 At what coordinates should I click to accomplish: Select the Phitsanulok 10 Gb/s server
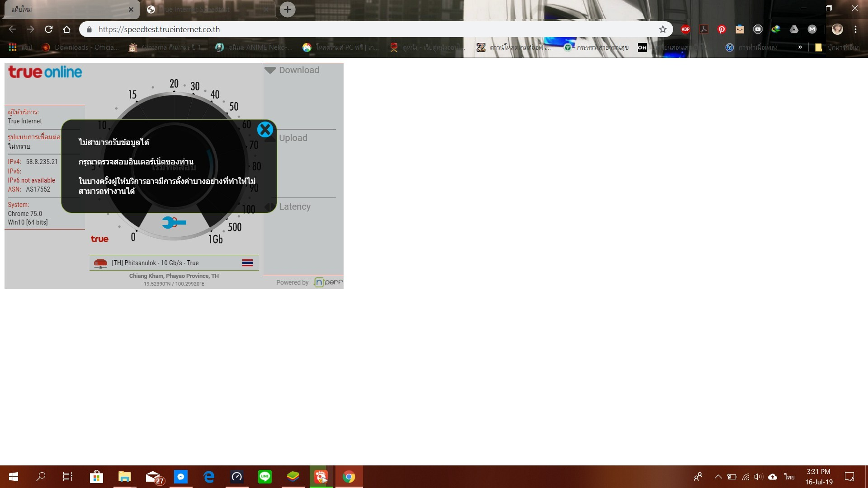[x=174, y=263]
